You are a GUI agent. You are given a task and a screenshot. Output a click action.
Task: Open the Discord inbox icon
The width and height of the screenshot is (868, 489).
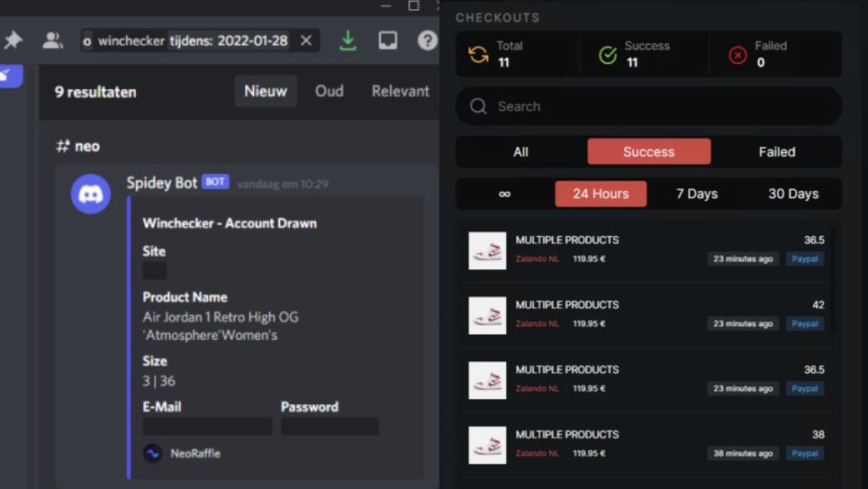[x=387, y=40]
